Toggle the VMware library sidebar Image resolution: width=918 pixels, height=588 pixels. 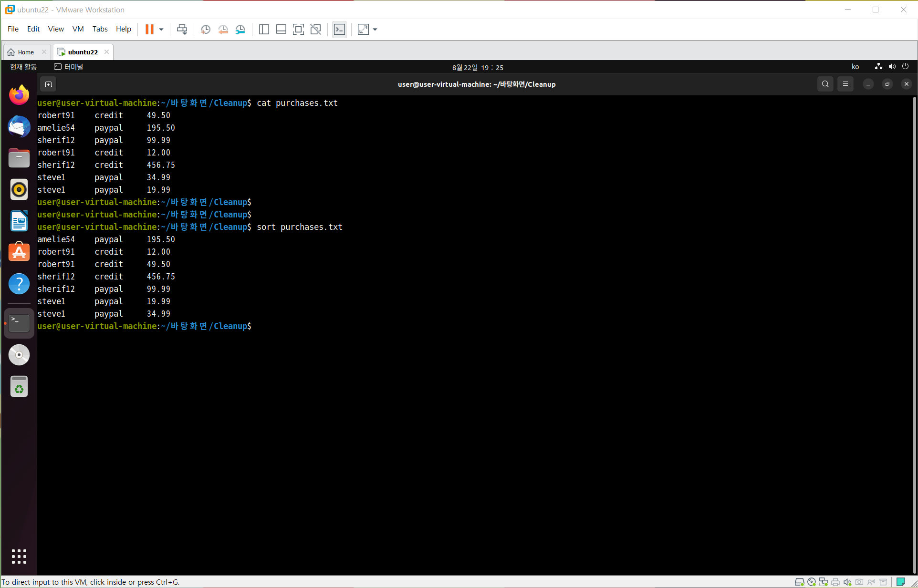coord(264,30)
